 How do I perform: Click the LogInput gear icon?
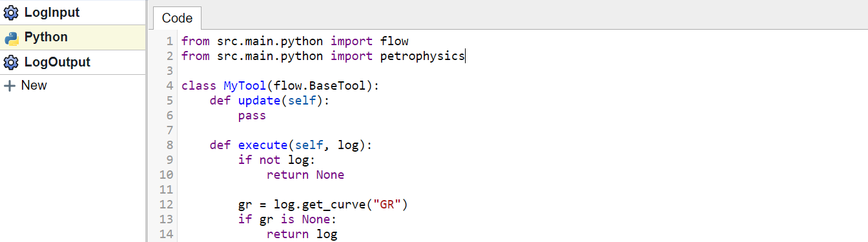(11, 12)
